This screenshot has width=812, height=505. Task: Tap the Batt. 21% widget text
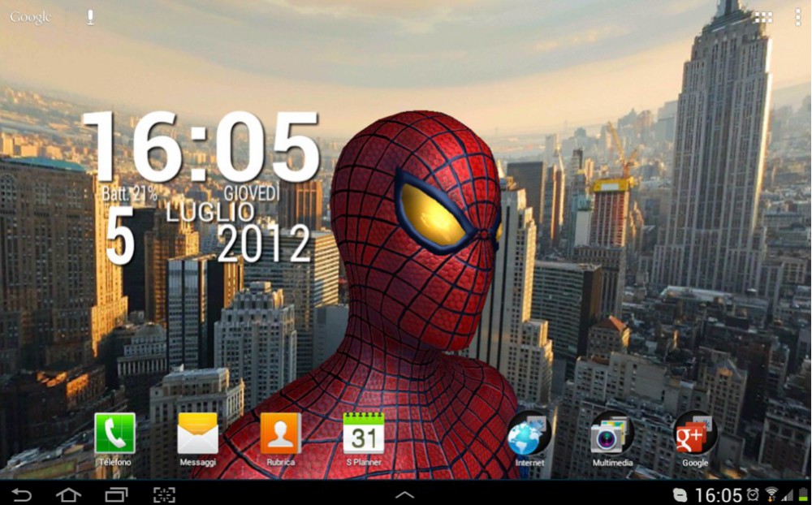(x=129, y=193)
